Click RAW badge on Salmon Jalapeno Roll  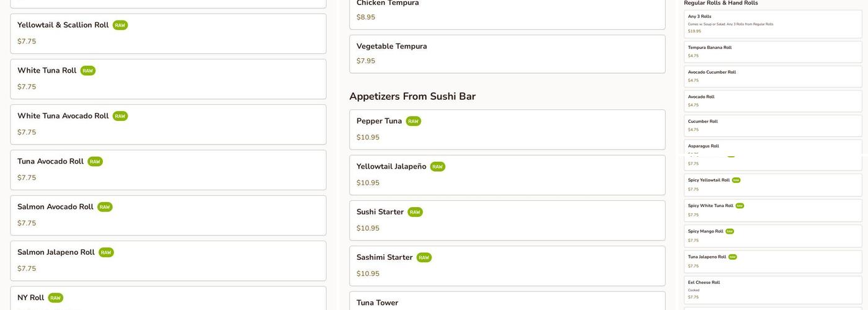(106, 253)
